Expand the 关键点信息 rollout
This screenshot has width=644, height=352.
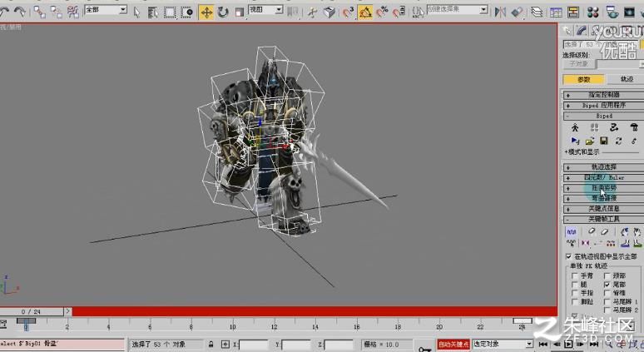(603, 209)
